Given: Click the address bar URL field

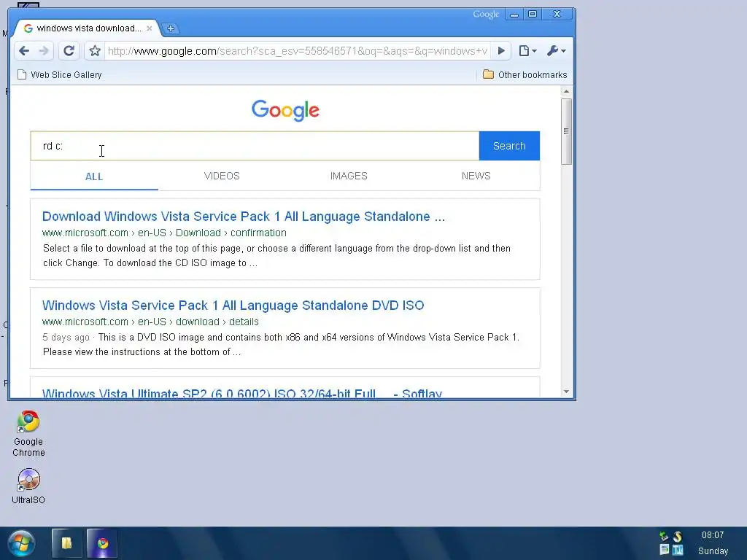Looking at the screenshot, I should point(298,51).
